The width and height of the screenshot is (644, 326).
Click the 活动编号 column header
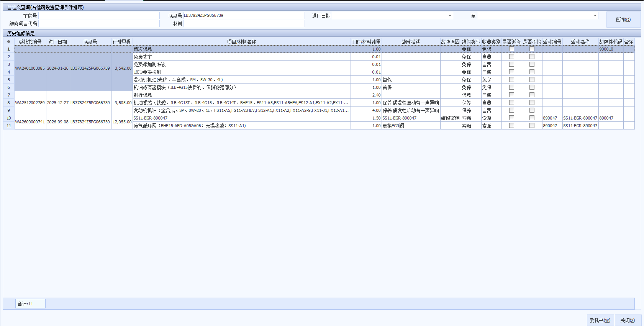coord(552,42)
